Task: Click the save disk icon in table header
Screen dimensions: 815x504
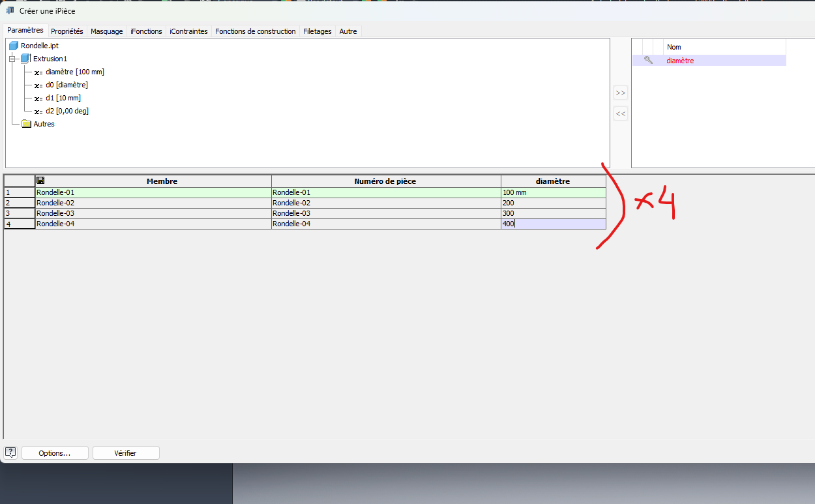Action: pos(41,181)
